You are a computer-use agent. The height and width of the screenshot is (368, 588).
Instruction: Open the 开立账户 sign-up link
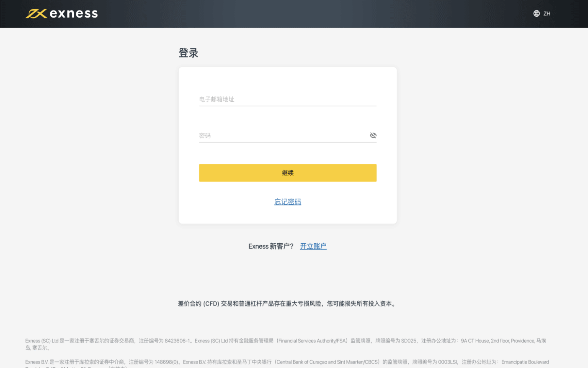click(313, 246)
